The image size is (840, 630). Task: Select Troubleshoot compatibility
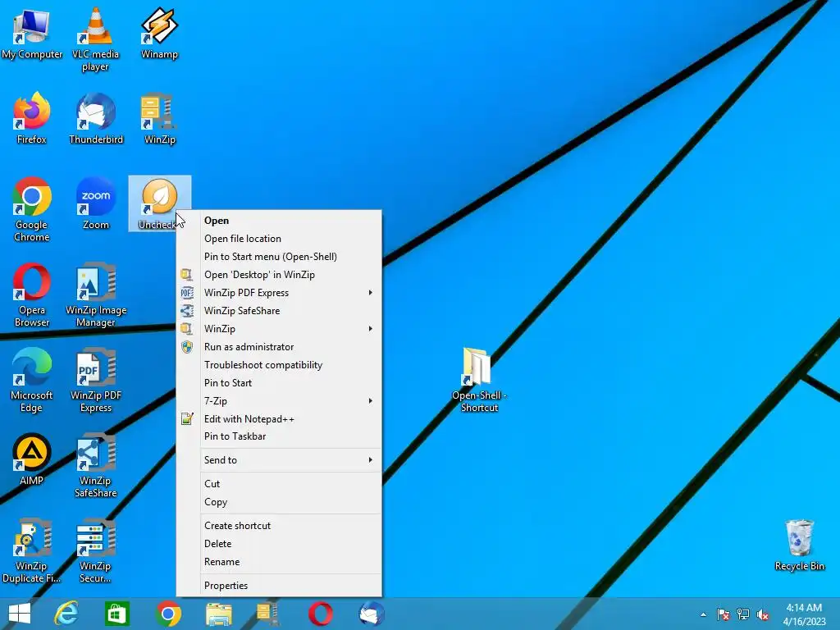click(x=279, y=365)
